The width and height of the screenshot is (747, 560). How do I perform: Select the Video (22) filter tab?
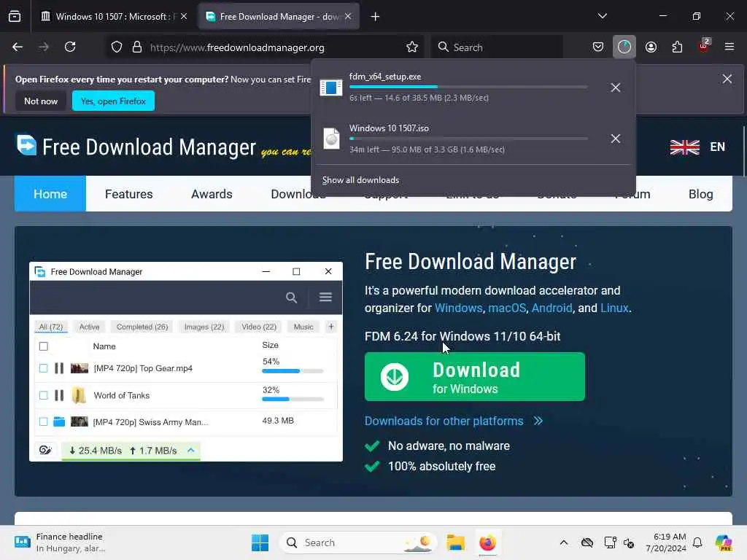(x=259, y=327)
